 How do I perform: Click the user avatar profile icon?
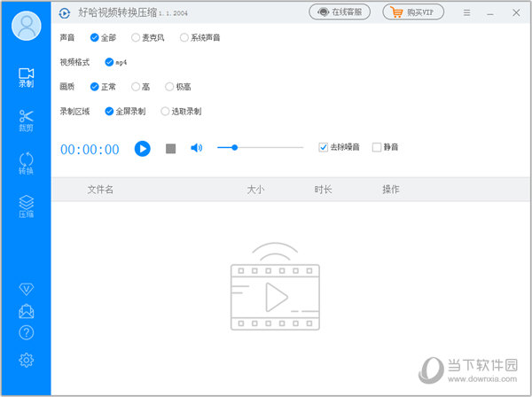(26, 26)
